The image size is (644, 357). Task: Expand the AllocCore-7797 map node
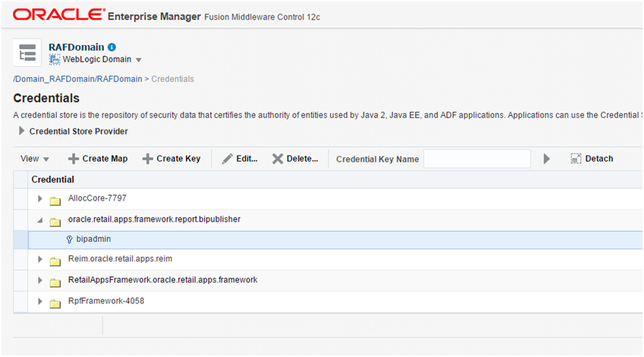tap(40, 199)
